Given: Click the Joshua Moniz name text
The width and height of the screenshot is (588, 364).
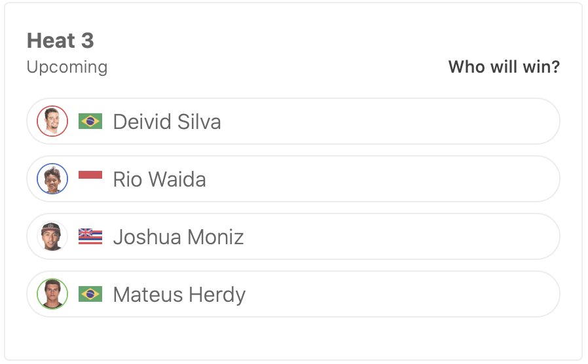Looking at the screenshot, I should pos(178,237).
